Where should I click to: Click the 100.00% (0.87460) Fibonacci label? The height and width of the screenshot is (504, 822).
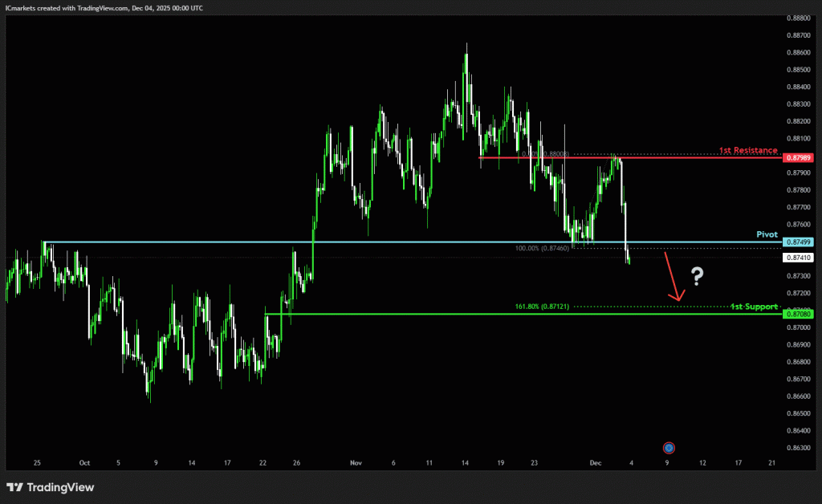542,249
